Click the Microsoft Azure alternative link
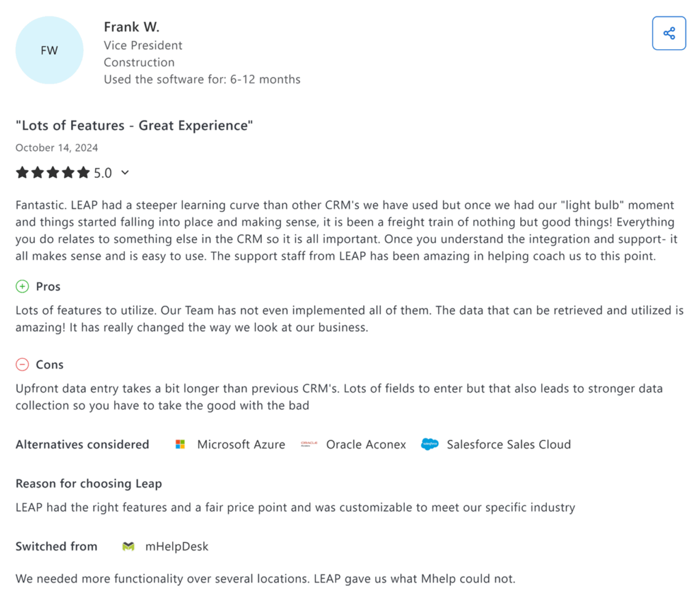Viewport: 700px width, 599px height. 241,444
